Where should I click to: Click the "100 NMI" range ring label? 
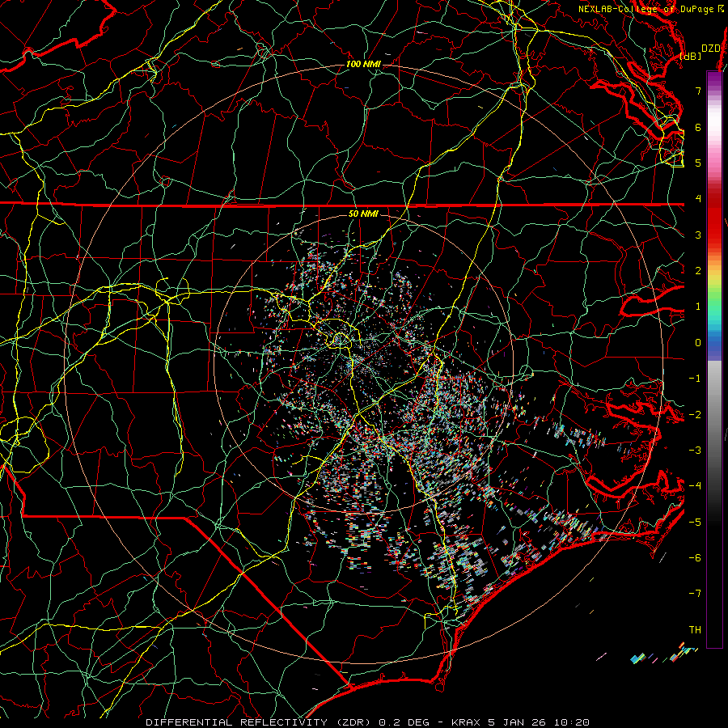(363, 64)
